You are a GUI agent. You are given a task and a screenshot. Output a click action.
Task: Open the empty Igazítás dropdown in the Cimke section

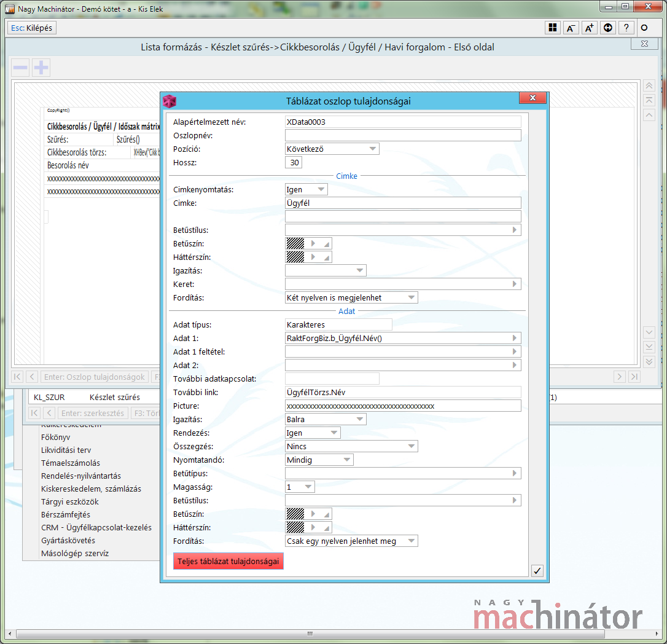(326, 270)
